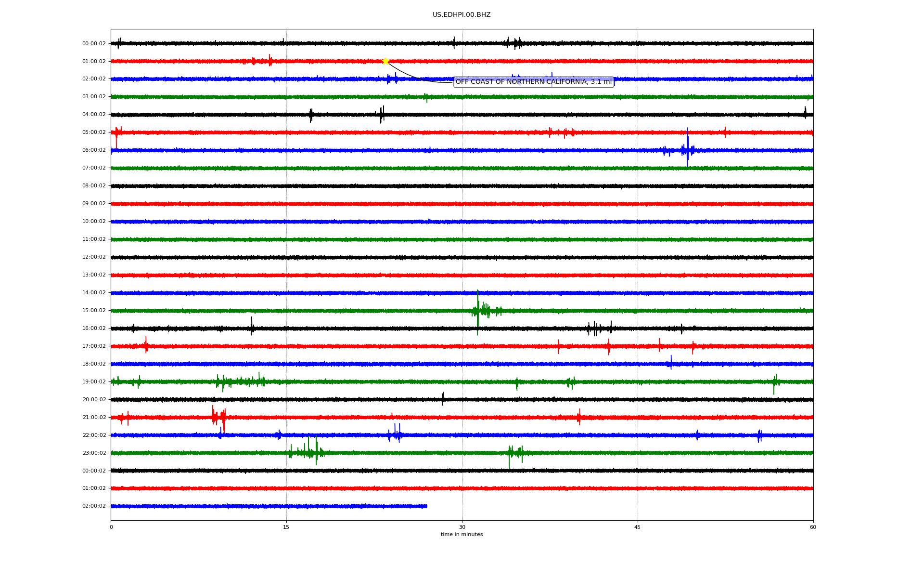
Task: Click the black cluster near minute 41 on the 16:00:02 trace
Action: point(599,328)
